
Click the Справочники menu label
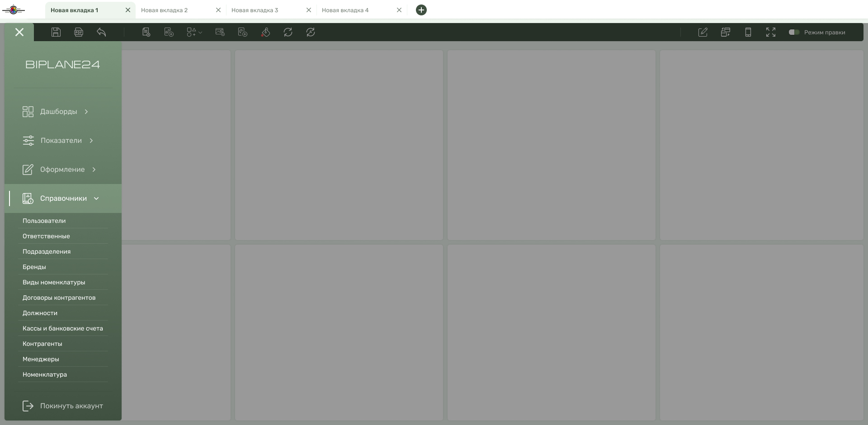63,198
